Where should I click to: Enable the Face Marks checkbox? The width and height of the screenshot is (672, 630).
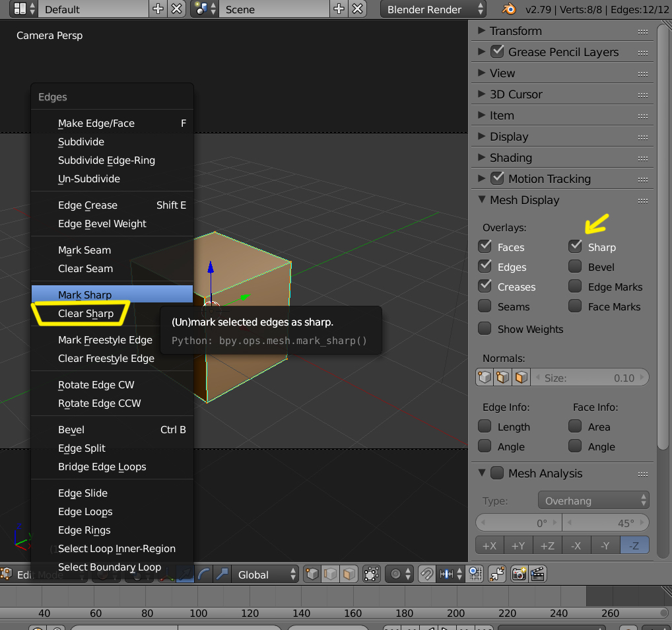pyautogui.click(x=575, y=306)
